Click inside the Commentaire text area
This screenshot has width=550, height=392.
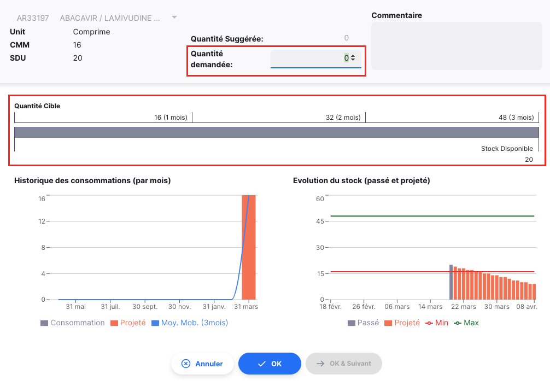(x=457, y=46)
